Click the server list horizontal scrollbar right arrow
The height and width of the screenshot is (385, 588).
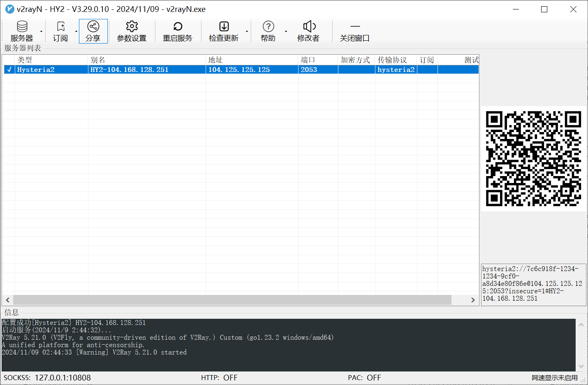pos(473,300)
